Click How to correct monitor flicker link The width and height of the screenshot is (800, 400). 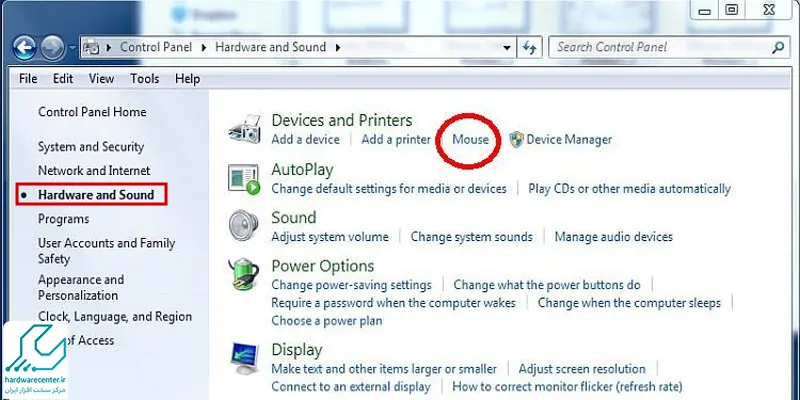tap(567, 387)
